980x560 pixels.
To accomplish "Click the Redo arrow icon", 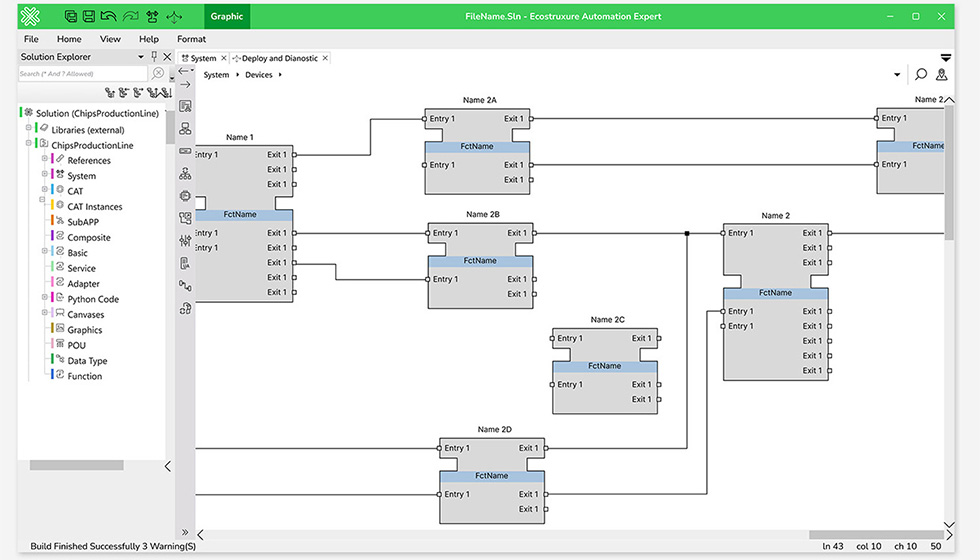I will point(130,17).
